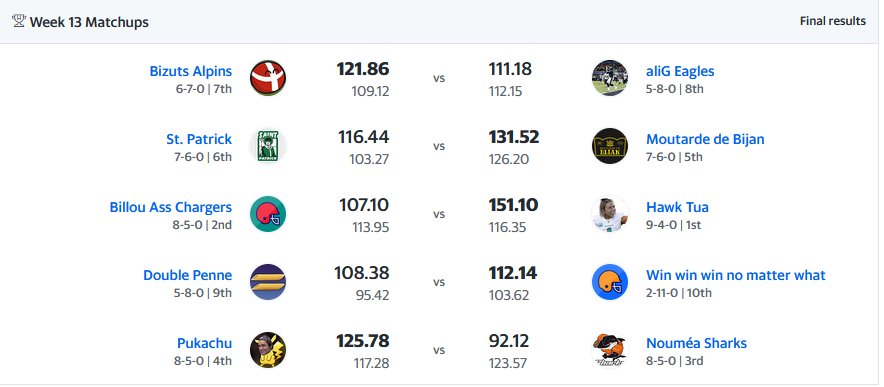Open the Hawk Tua team photo avatar
884x387 pixels.
pyautogui.click(x=610, y=214)
